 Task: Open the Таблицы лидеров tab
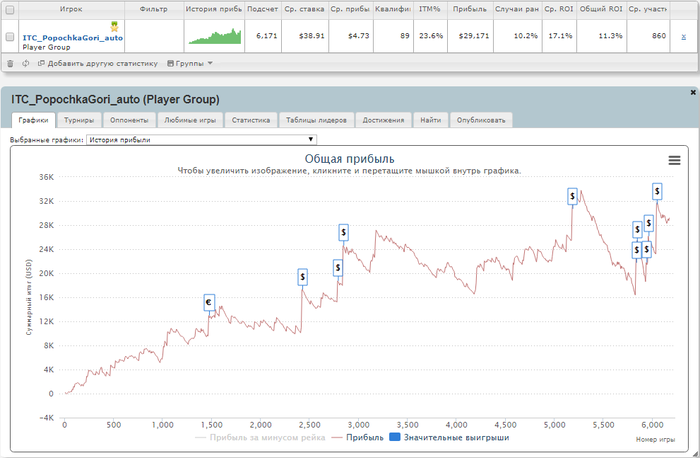[316, 120]
